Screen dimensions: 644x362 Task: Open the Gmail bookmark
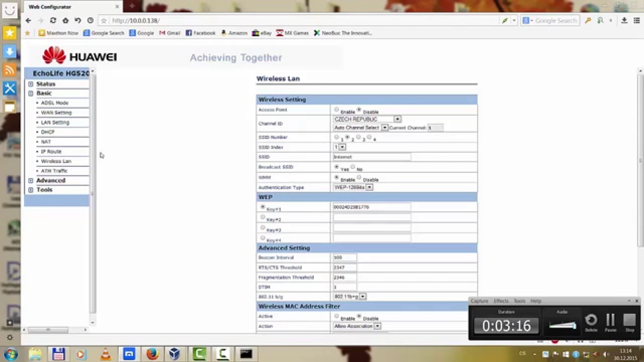(170, 33)
